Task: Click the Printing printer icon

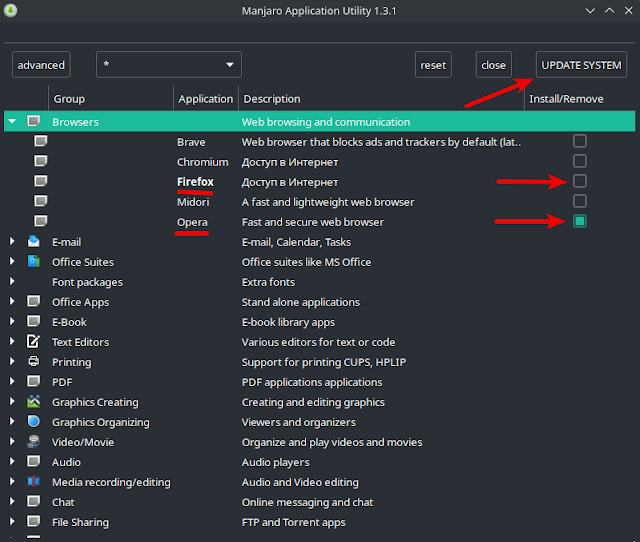Action: (x=33, y=361)
